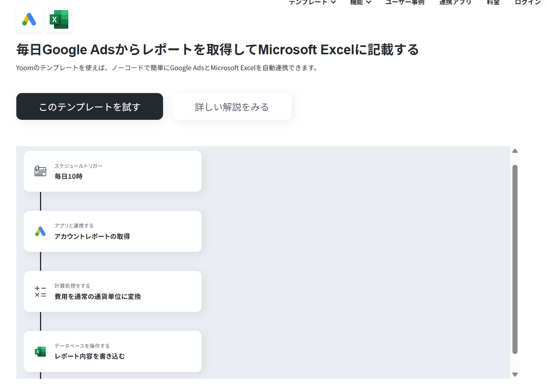This screenshot has height=392, width=547.
Task: Select the 毎日10時 step title
Action: [69, 176]
